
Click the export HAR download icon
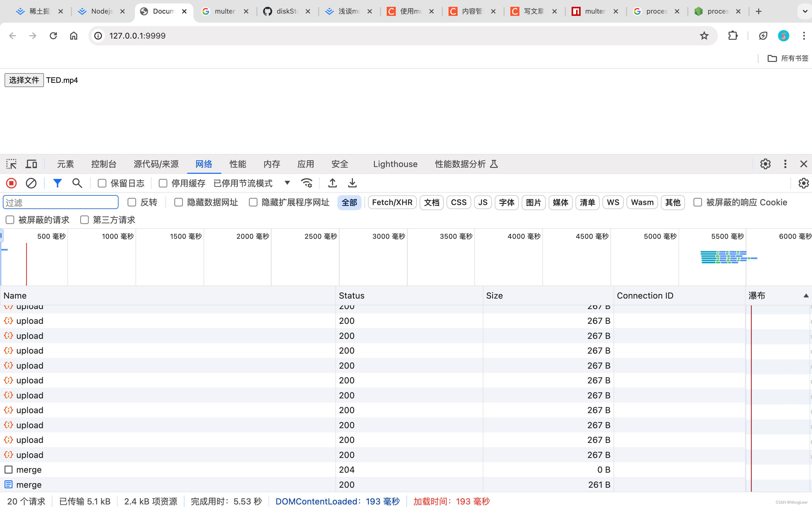click(x=352, y=183)
